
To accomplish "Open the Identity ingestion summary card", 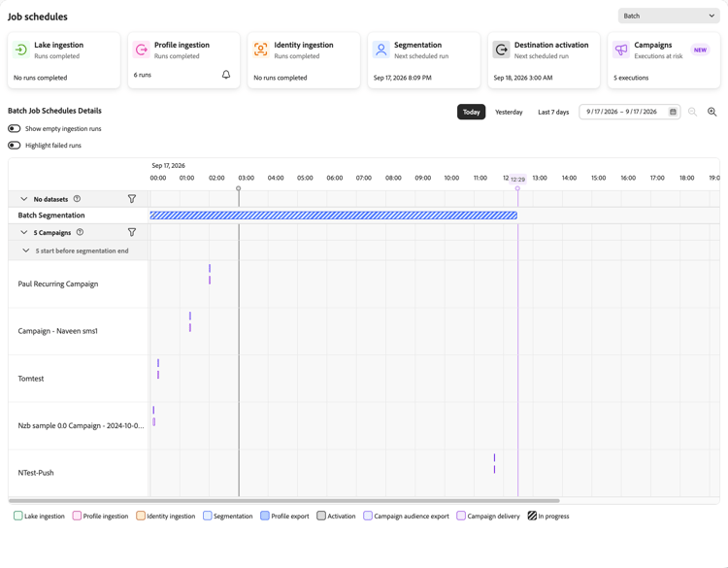I will (304, 60).
